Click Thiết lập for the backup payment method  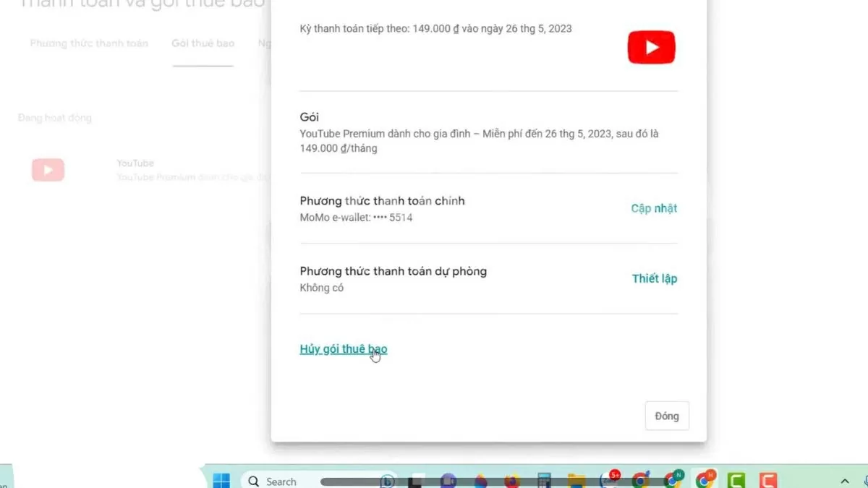coord(654,278)
